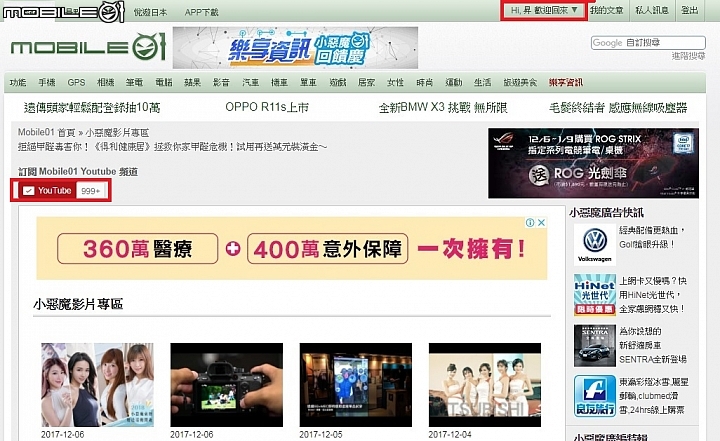The width and height of the screenshot is (720, 441).
Task: Click the 樂享資訊 小惡魔回饋慶 banner
Action: coord(295,48)
